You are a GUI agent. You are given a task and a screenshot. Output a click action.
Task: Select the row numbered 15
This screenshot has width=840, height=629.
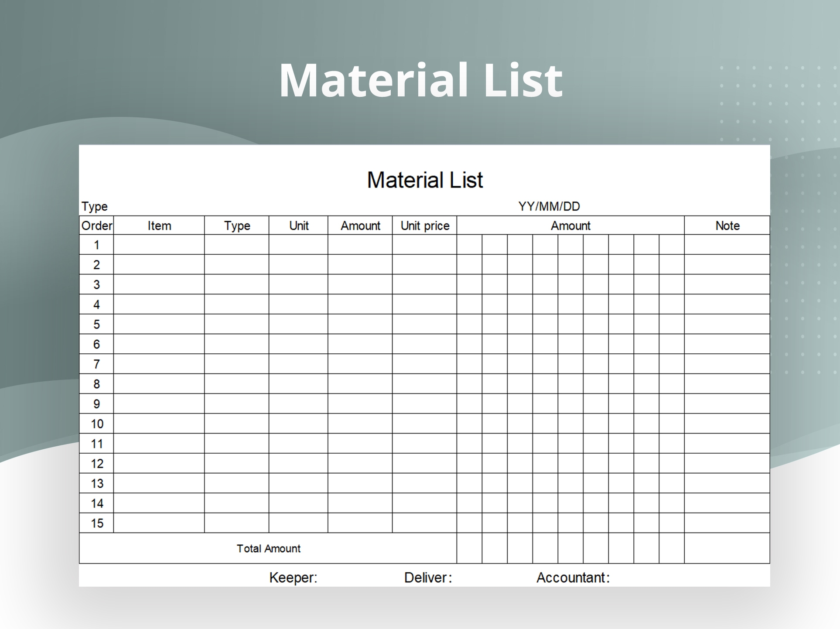click(x=96, y=523)
